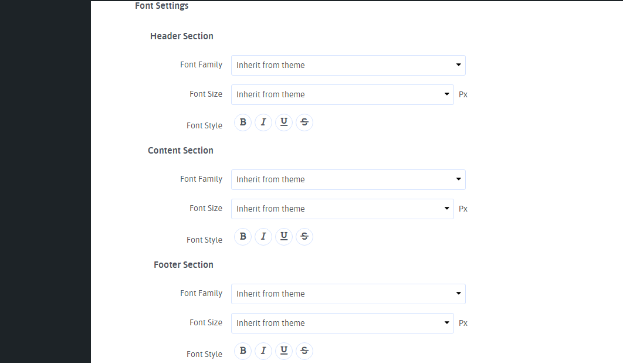Toggle Bold in Header Section font style

coord(243,123)
